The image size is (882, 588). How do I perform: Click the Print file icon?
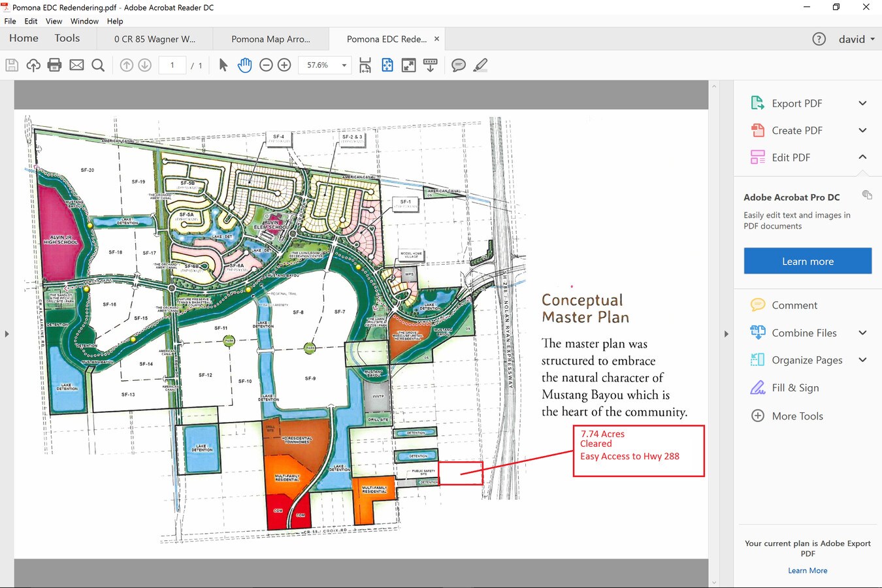(55, 65)
